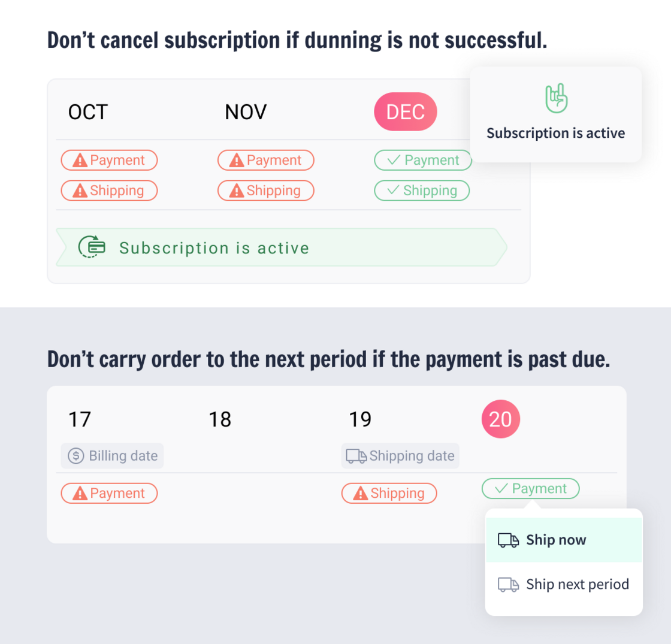
Task: Click the green Subscription is active banner
Action: (282, 247)
